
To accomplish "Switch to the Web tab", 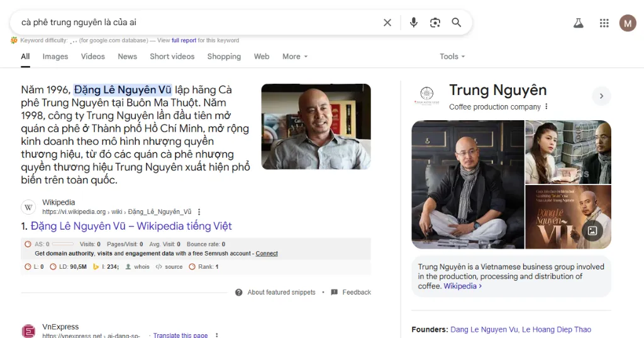I will click(262, 57).
